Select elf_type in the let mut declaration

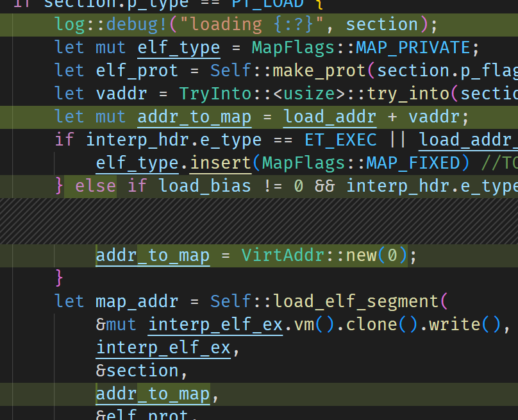click(179, 47)
